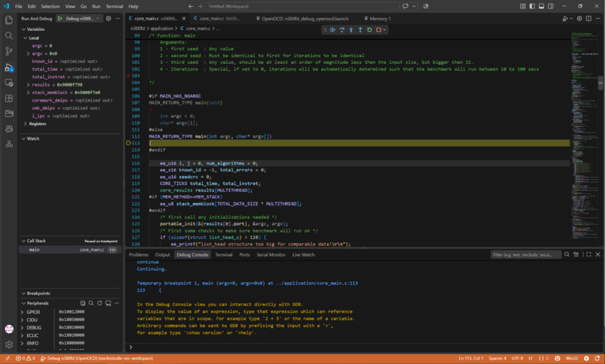The width and height of the screenshot is (605, 364).
Task: Open the Source Control view
Action: tap(9, 52)
